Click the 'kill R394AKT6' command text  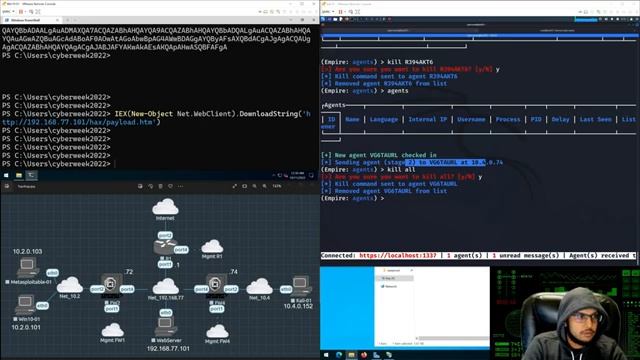point(410,62)
